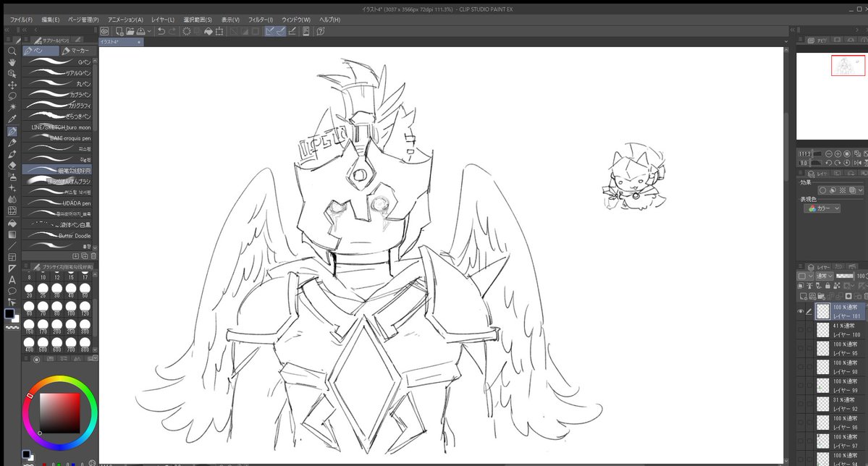The image size is (868, 466).
Task: Show レイヤー 99 via its visibility box
Action: point(801,386)
